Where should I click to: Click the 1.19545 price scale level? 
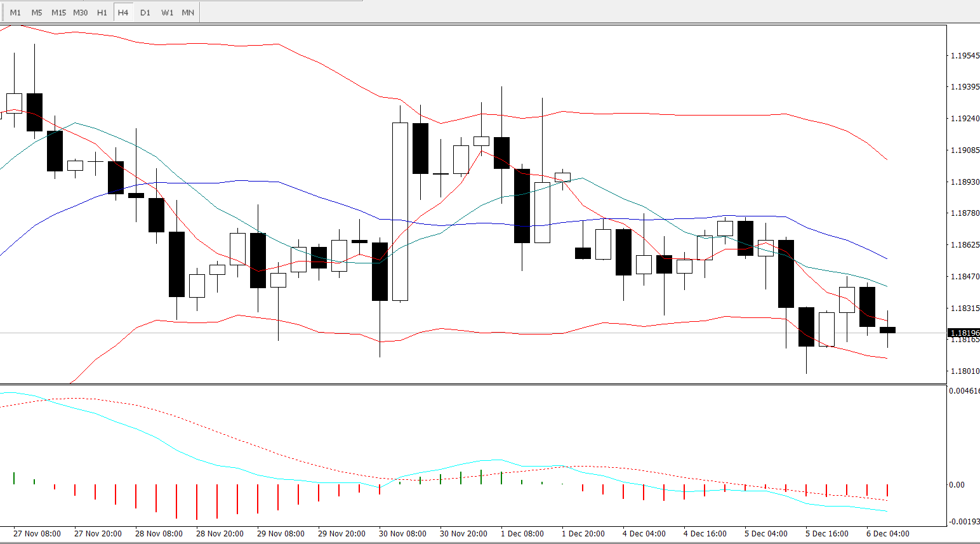[965, 56]
